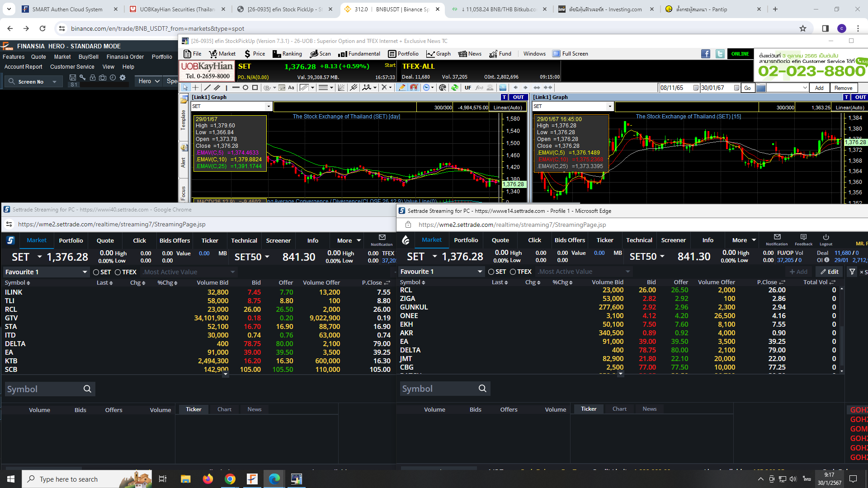Select SET radio button in right Settrade window

(x=491, y=272)
